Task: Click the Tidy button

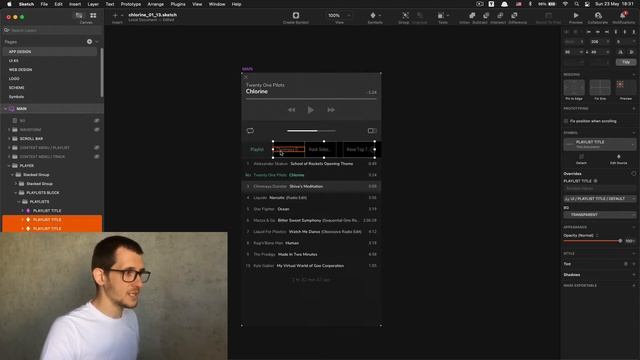Action: pos(626,62)
